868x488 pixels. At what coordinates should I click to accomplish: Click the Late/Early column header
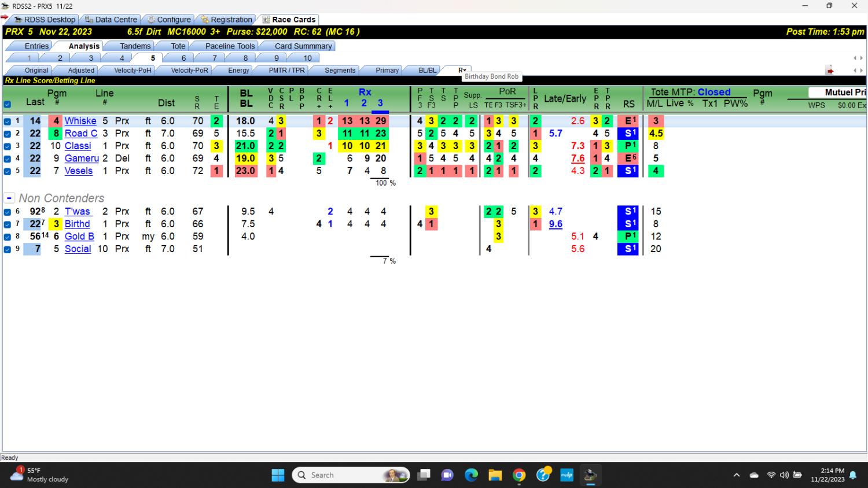(x=565, y=98)
